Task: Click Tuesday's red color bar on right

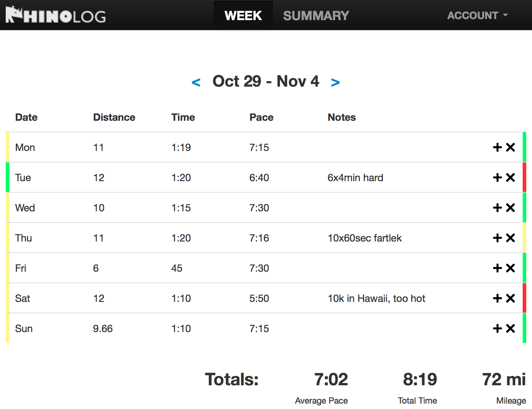Action: pyautogui.click(x=524, y=178)
